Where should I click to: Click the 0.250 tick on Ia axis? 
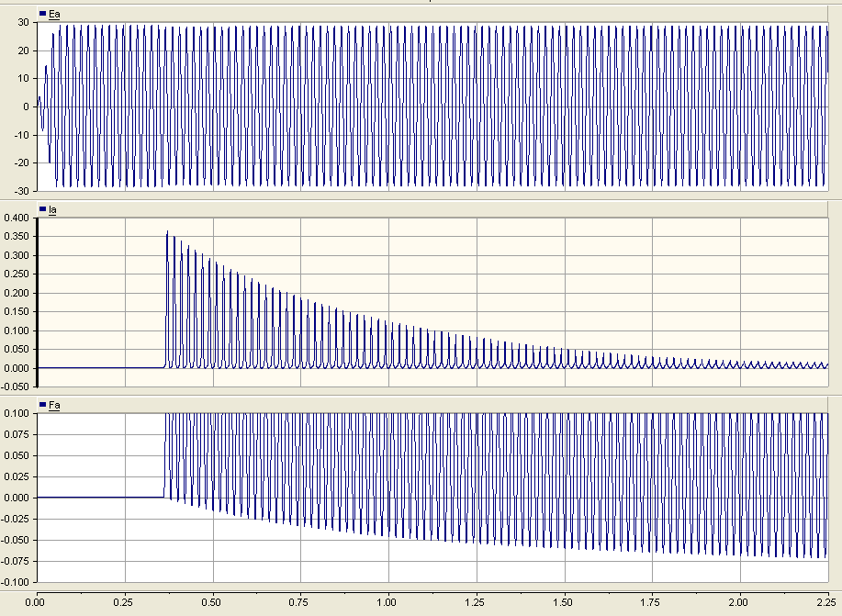[17, 274]
